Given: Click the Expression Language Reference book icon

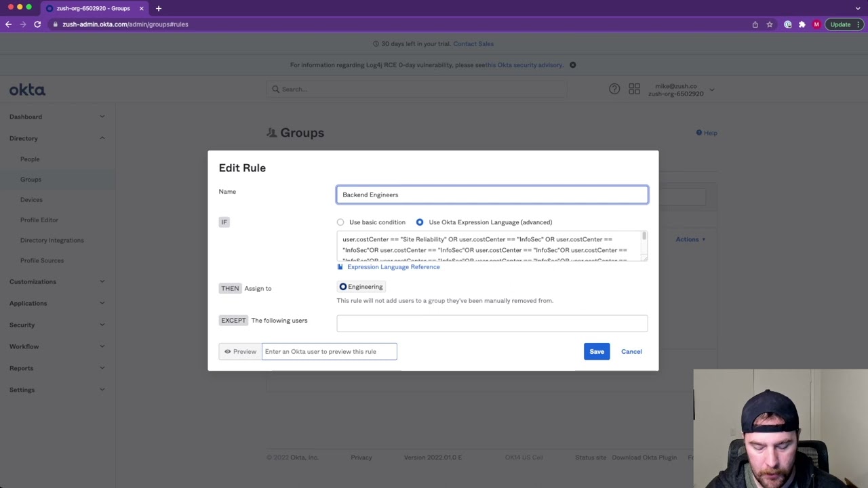Looking at the screenshot, I should [340, 267].
